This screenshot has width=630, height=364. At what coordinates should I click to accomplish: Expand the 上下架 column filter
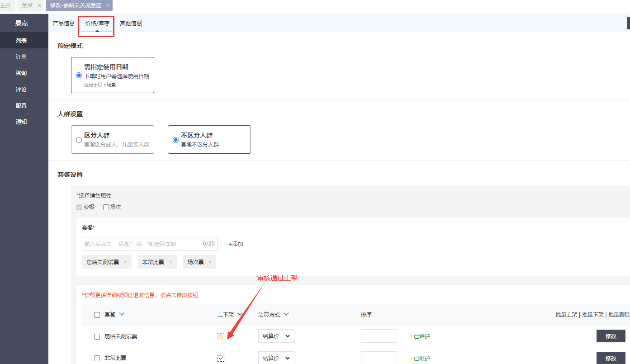240,314
